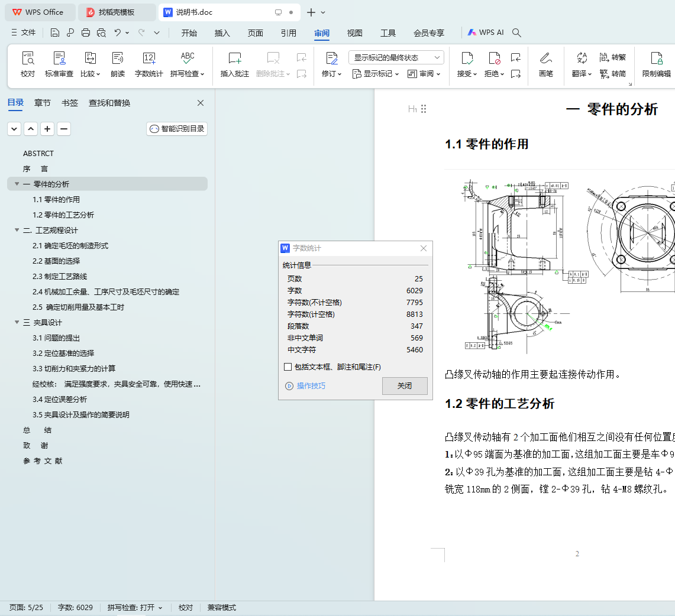The image size is (675, 616).
Task: Switch to the 章节 navigation tab
Action: coord(43,103)
